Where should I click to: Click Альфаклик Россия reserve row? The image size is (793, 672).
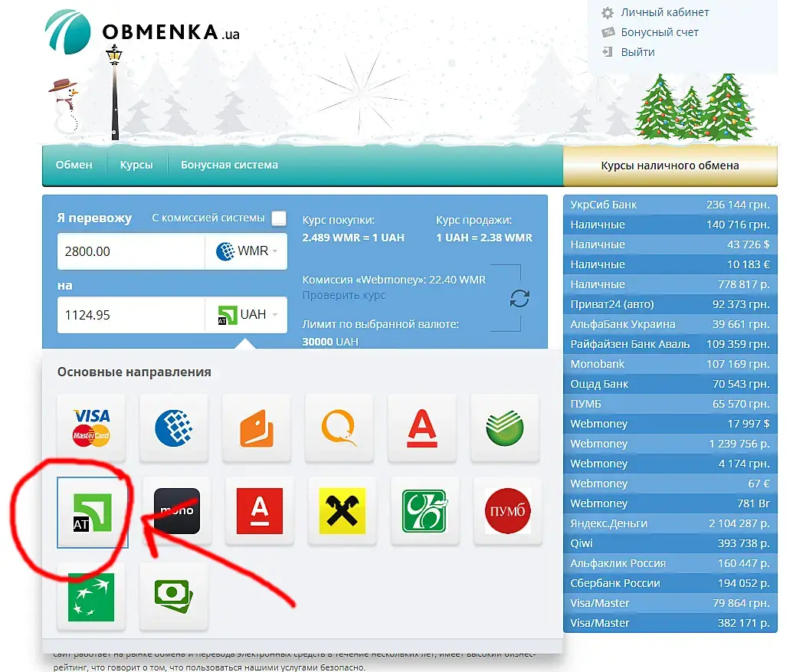(670, 563)
